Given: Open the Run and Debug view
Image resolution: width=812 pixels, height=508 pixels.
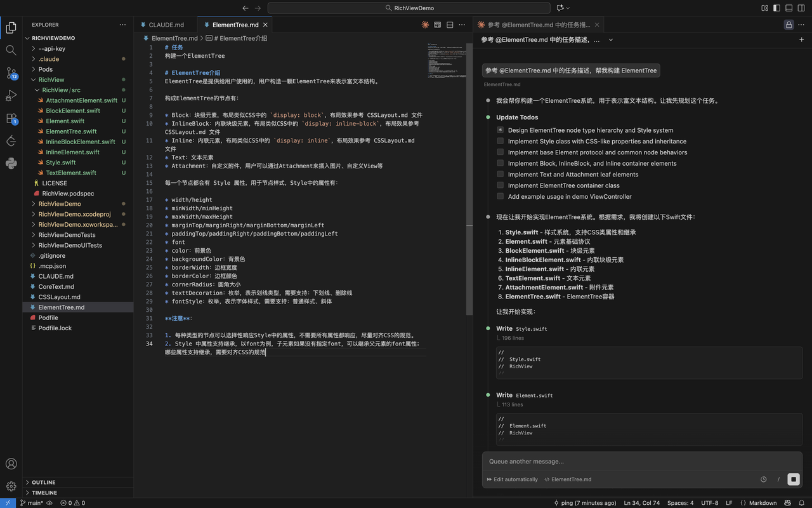Looking at the screenshot, I should click(11, 96).
